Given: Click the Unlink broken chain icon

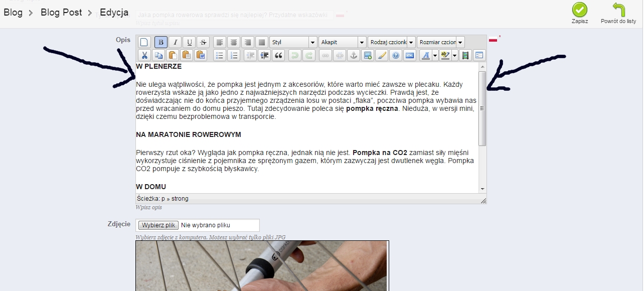Looking at the screenshot, I should pyautogui.click(x=340, y=55).
